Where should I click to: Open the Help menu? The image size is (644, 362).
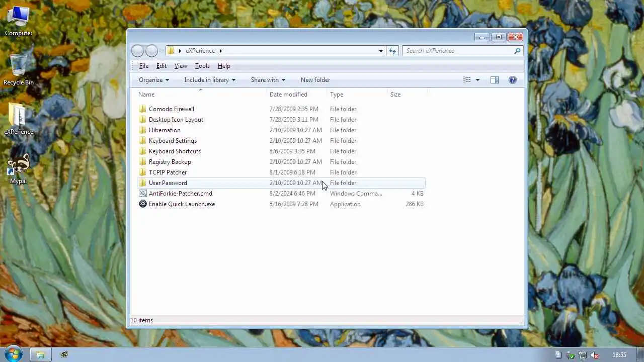pyautogui.click(x=224, y=66)
